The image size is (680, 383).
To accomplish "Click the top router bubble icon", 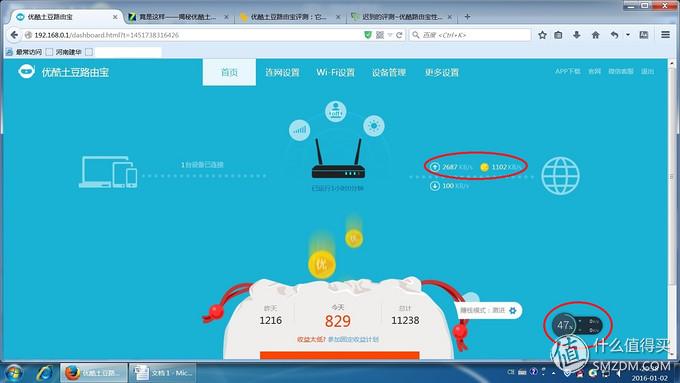I will point(336,111).
